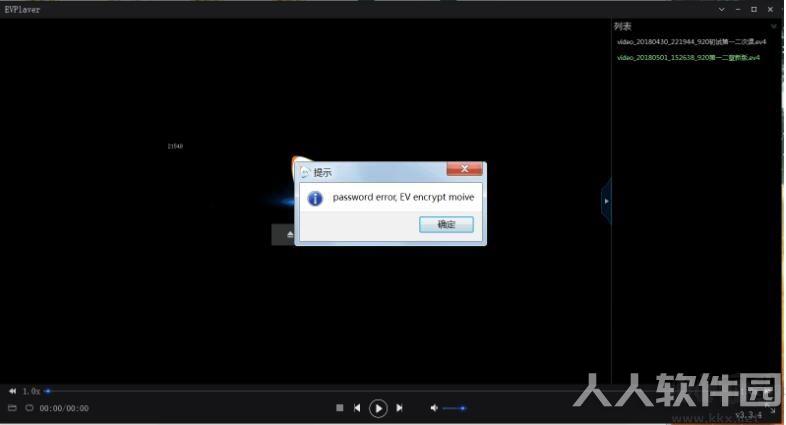Select the green video_20180501_152638 playlist entry
The image size is (786, 425).
pos(688,58)
